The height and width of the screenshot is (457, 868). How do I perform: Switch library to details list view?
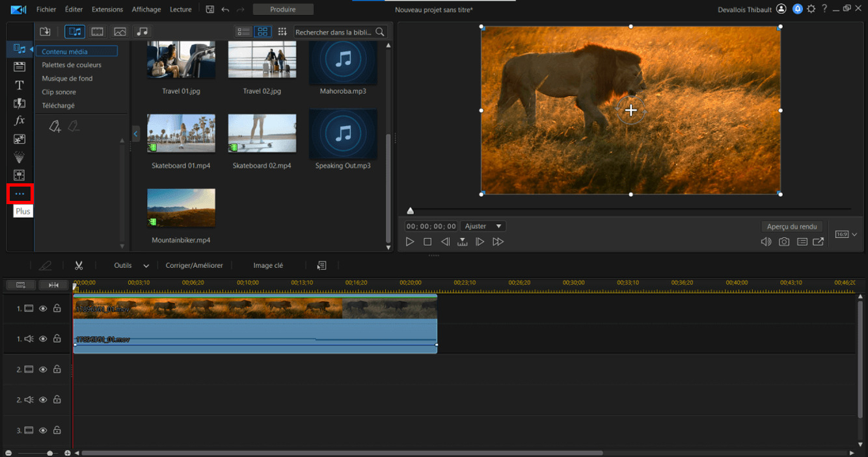point(243,31)
